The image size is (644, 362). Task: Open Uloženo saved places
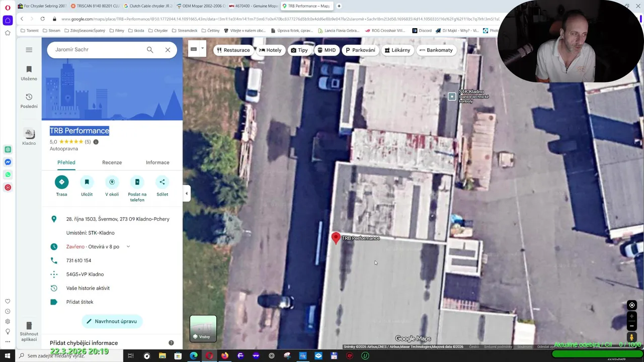pyautogui.click(x=29, y=73)
